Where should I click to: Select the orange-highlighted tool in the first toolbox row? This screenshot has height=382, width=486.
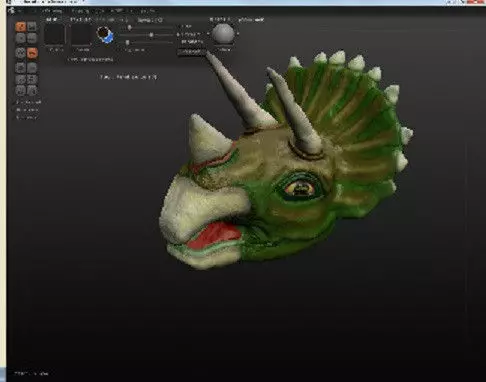click(x=21, y=27)
